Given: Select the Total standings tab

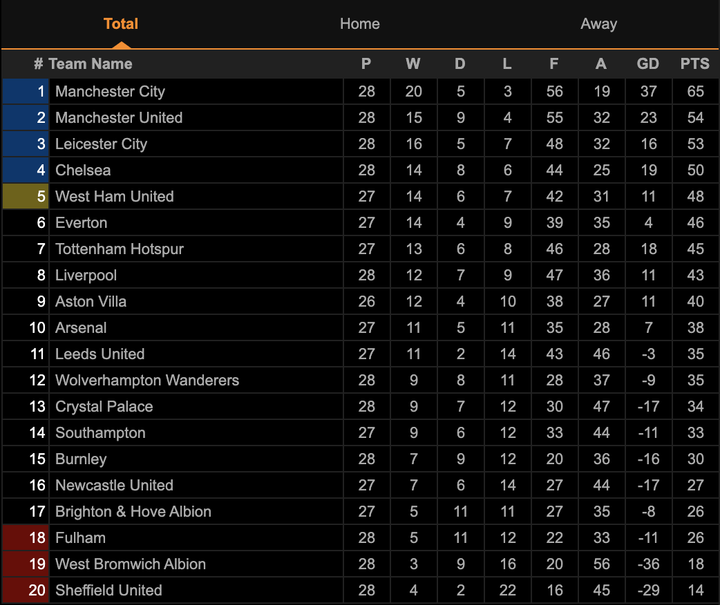Looking at the screenshot, I should click(121, 24).
